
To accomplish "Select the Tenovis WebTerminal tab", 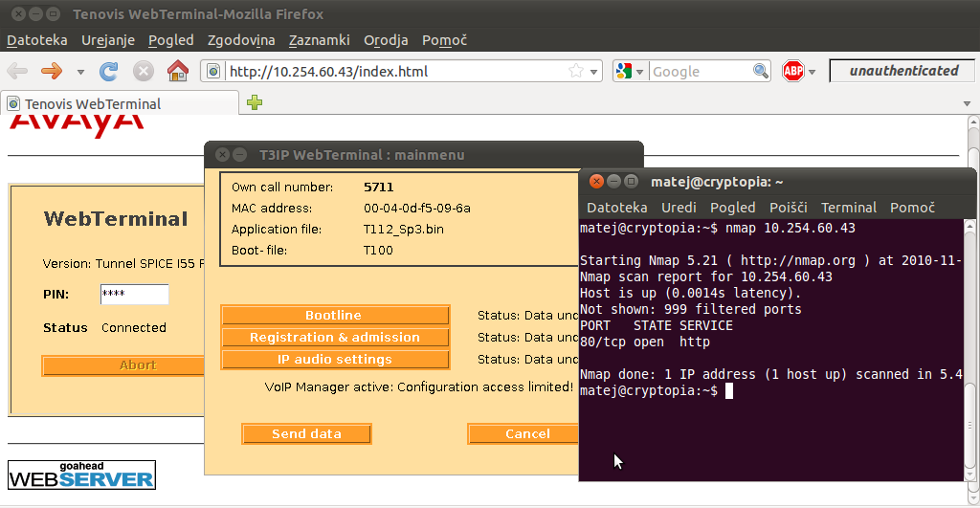I will (121, 103).
